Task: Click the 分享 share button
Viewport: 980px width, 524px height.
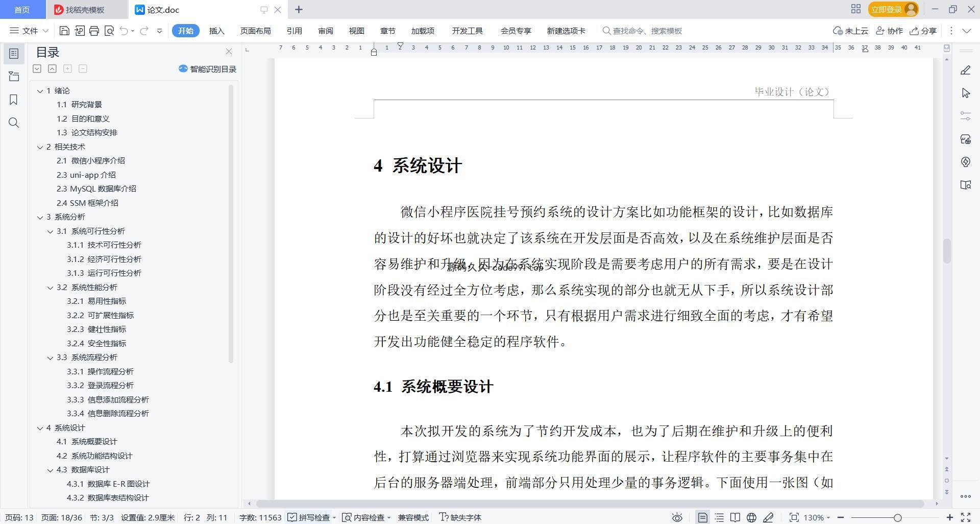Action: 923,31
